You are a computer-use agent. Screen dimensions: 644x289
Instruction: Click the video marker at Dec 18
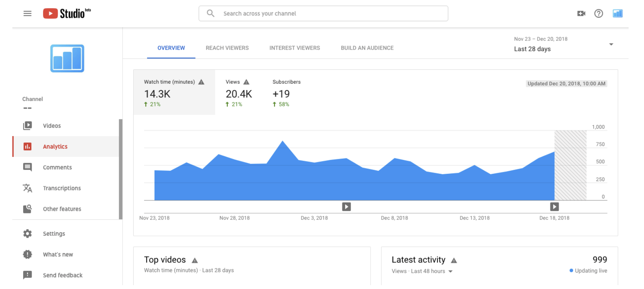pos(554,207)
